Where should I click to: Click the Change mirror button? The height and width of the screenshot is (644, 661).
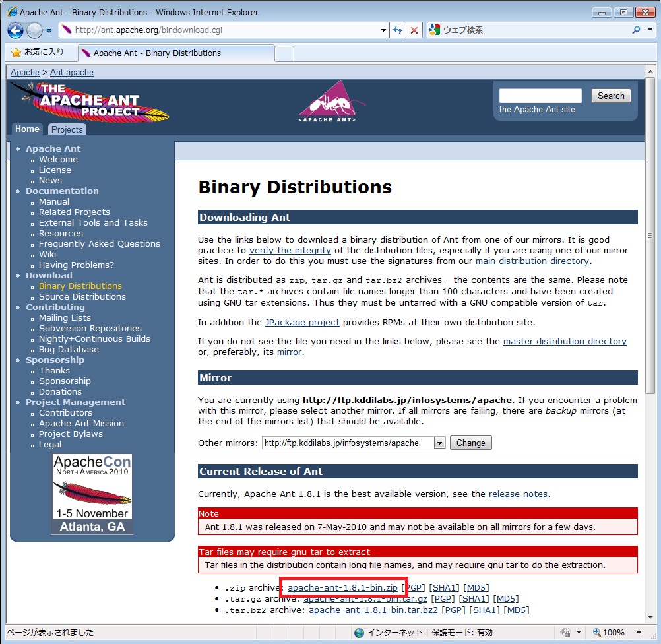click(x=471, y=443)
